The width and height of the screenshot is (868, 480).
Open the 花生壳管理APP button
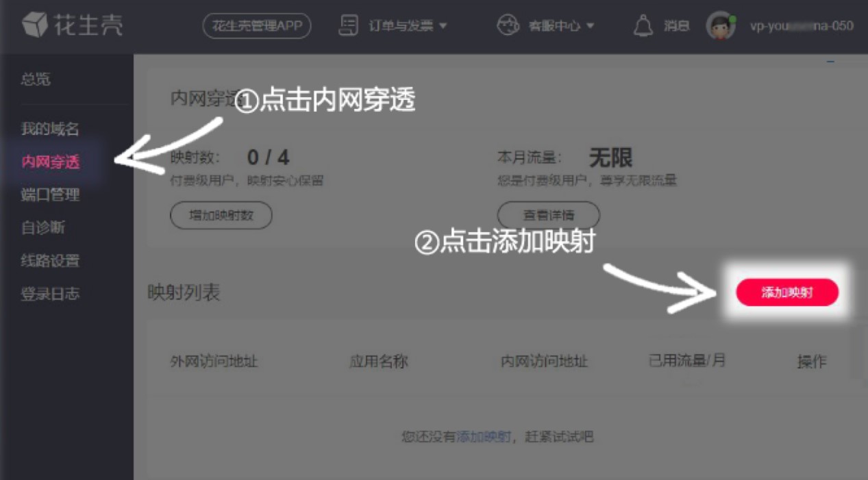257,26
